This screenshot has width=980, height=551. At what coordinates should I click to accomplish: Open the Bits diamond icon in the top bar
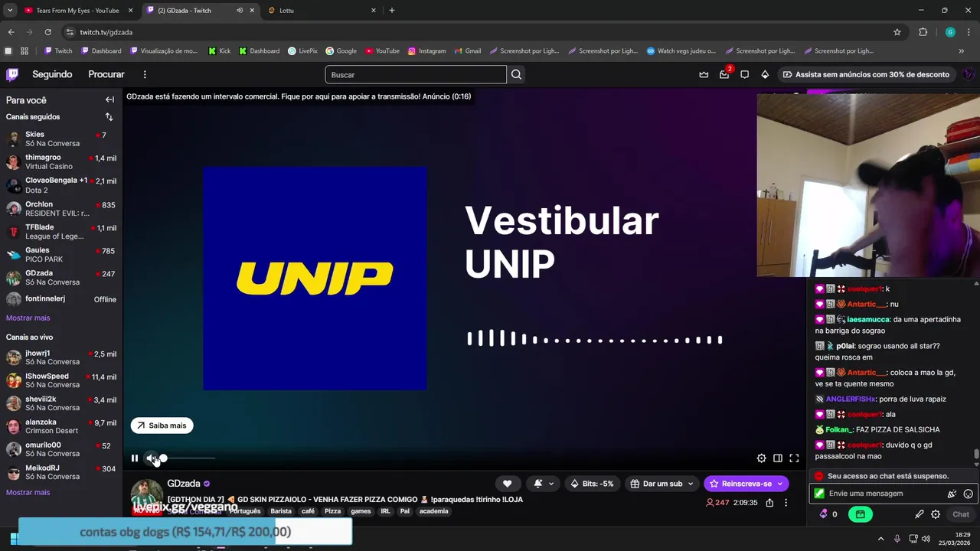(765, 74)
